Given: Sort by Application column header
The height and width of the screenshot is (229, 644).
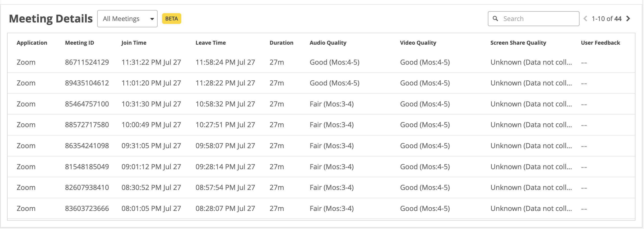Looking at the screenshot, I should 32,43.
